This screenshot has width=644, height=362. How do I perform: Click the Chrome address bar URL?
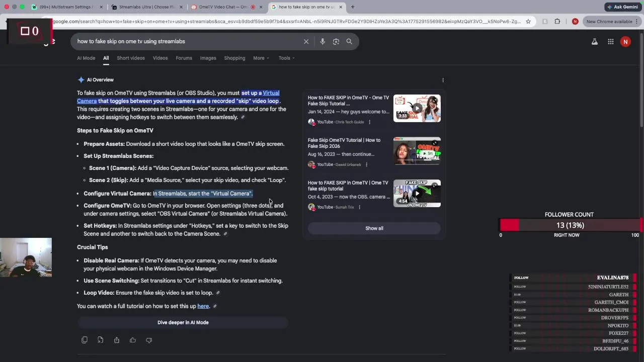287,22
